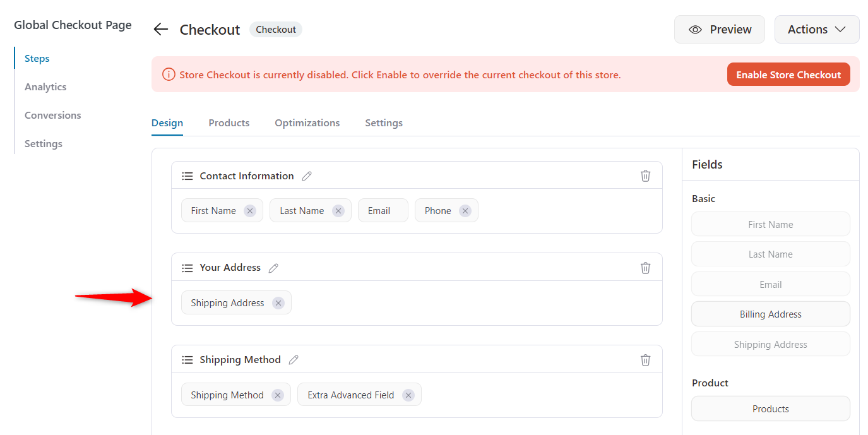This screenshot has height=435, width=868.
Task: Click the Basic group label
Action: click(704, 199)
